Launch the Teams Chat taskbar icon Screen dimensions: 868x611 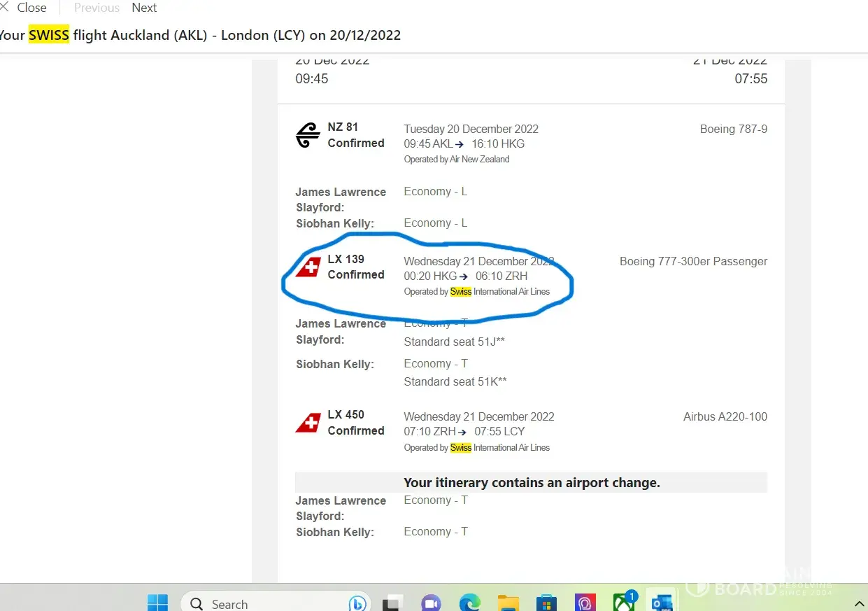pos(431,603)
